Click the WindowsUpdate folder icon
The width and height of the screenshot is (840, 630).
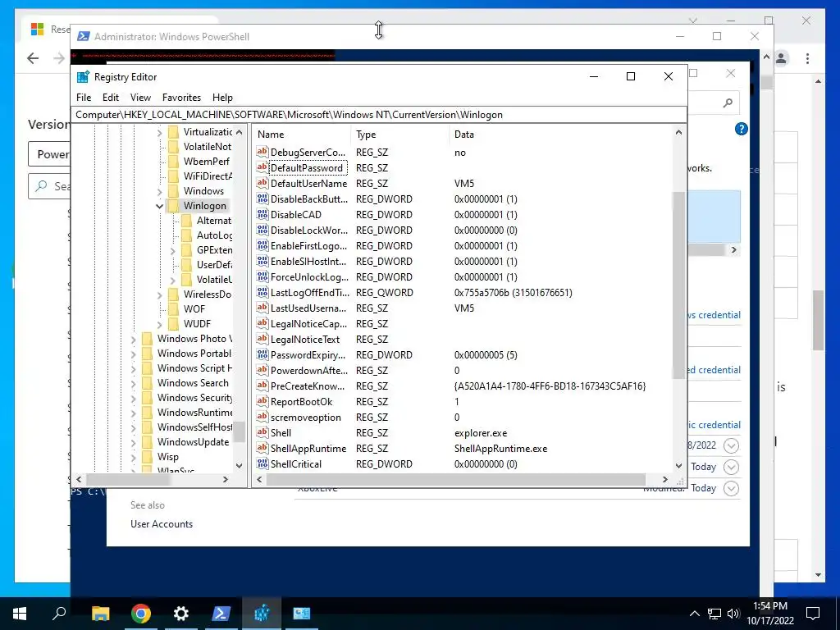[x=148, y=442]
